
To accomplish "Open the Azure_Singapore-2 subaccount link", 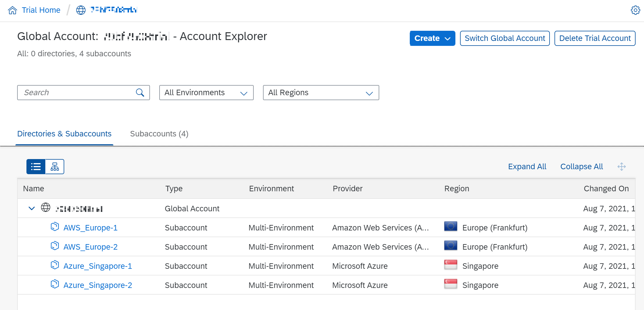I will (x=98, y=285).
